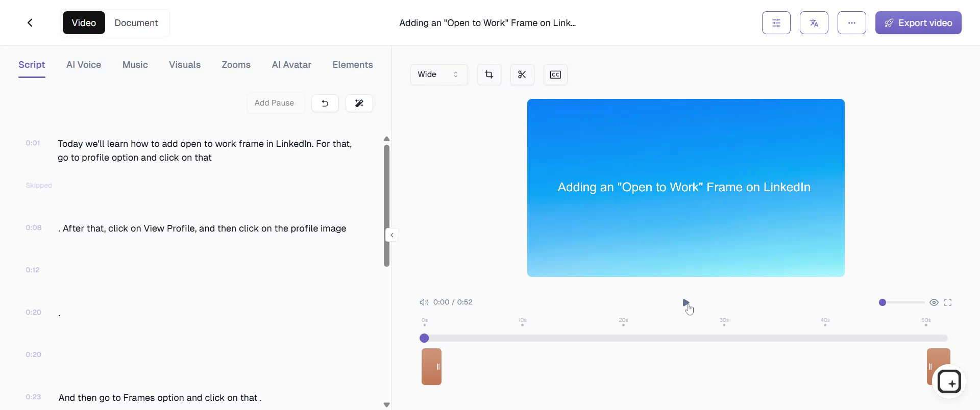Click the 0:08 timestamp
The width and height of the screenshot is (980, 410).
point(34,227)
